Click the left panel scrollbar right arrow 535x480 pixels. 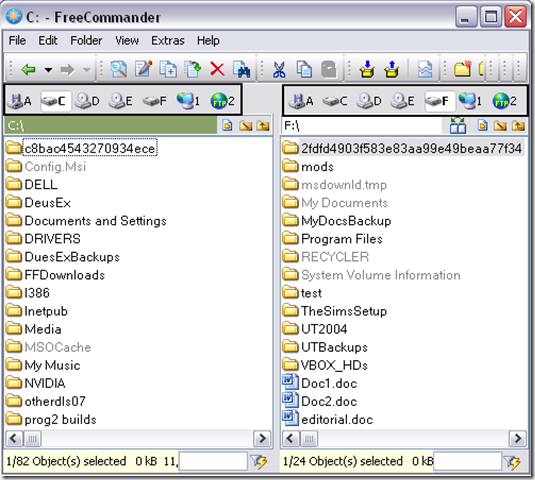262,438
